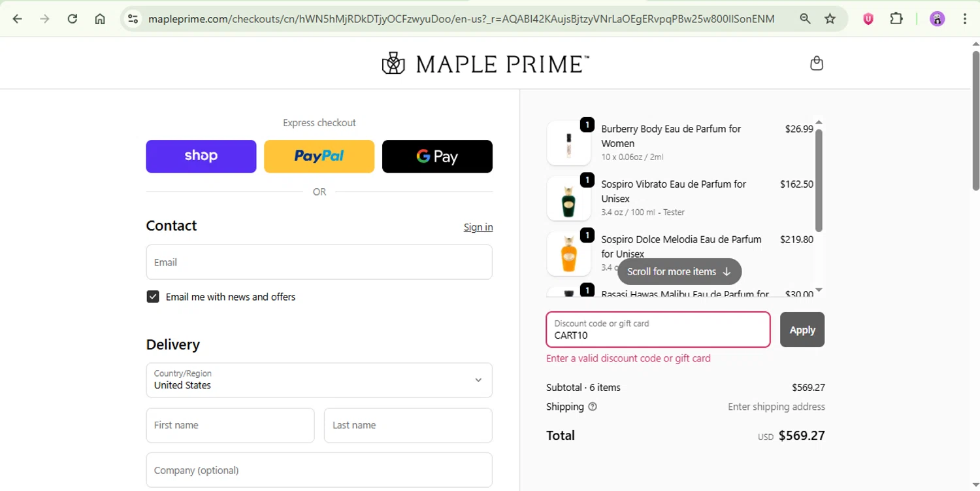Click the Subtotal · 6 items label

(x=583, y=388)
